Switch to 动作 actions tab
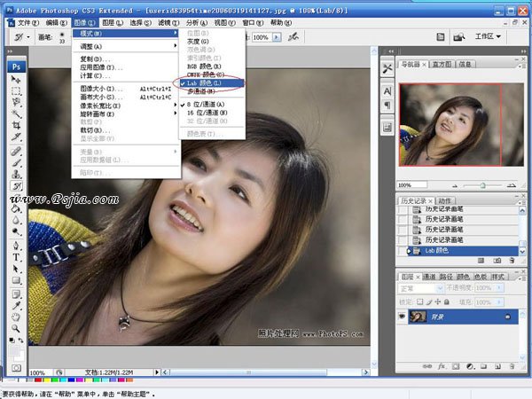 445,201
